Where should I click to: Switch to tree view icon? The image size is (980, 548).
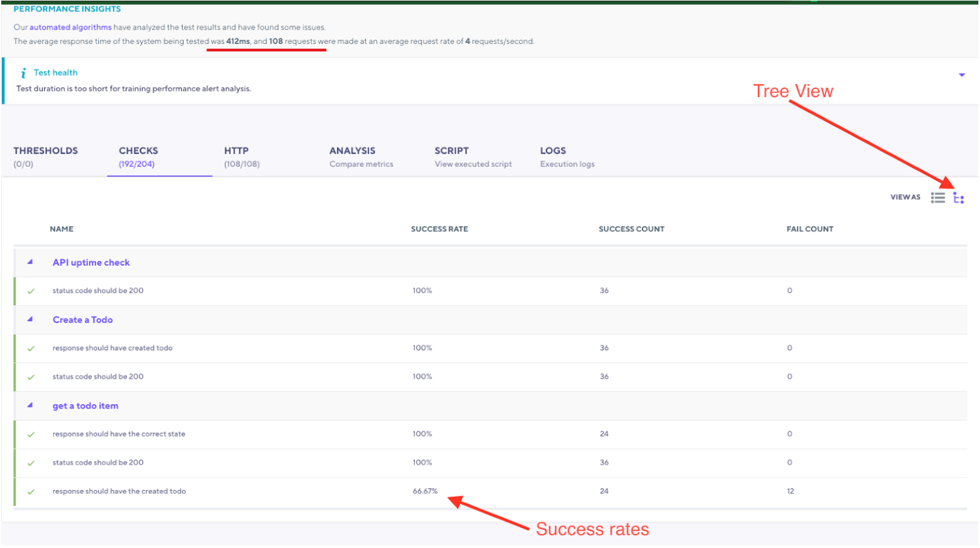click(958, 198)
